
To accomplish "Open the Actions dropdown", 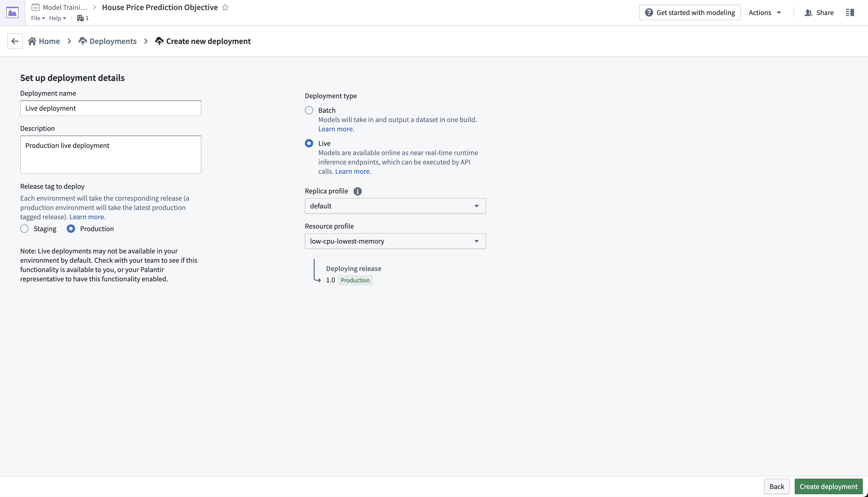I will 765,13.
